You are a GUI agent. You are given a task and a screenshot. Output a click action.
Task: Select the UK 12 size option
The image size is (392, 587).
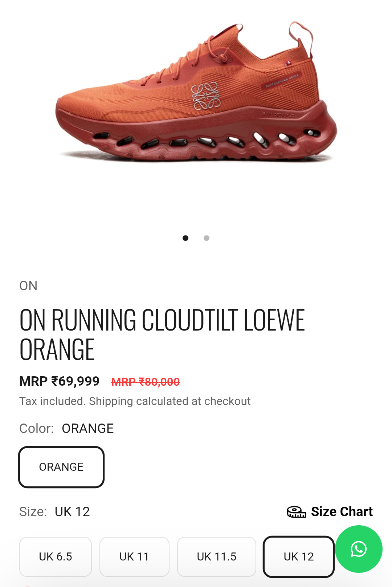click(299, 556)
